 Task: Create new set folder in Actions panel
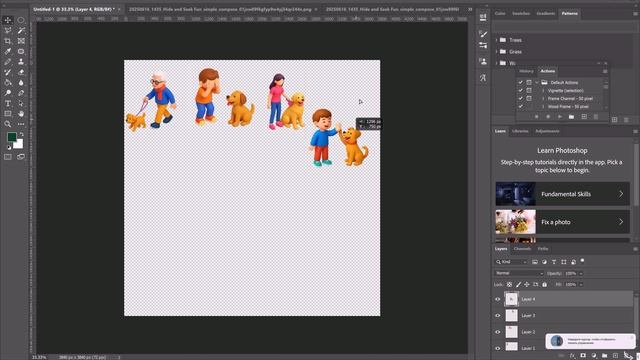pyautogui.click(x=571, y=117)
